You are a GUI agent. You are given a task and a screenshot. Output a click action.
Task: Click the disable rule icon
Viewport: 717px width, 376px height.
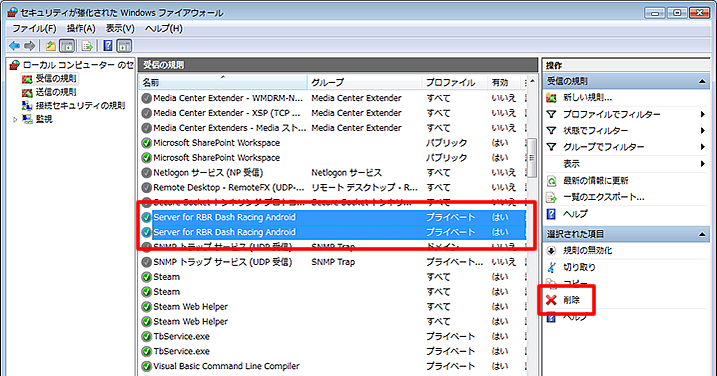coord(551,251)
